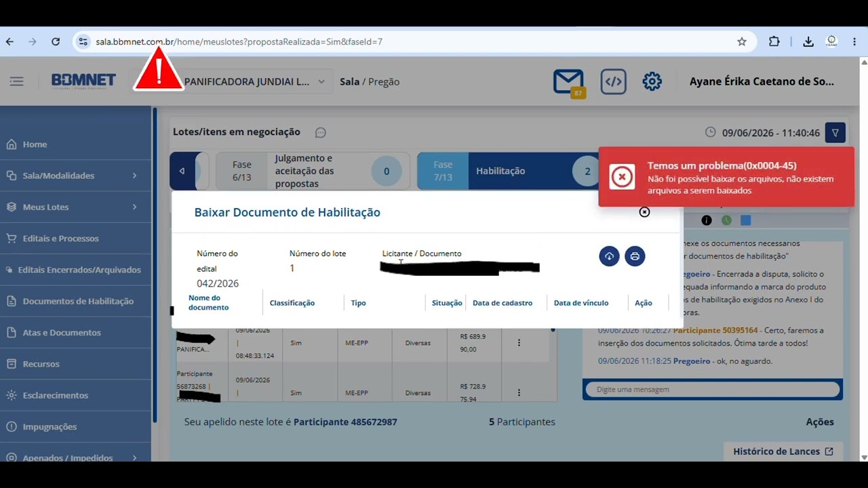Click the error X icon in red alert
The height and width of the screenshot is (488, 868).
click(622, 177)
